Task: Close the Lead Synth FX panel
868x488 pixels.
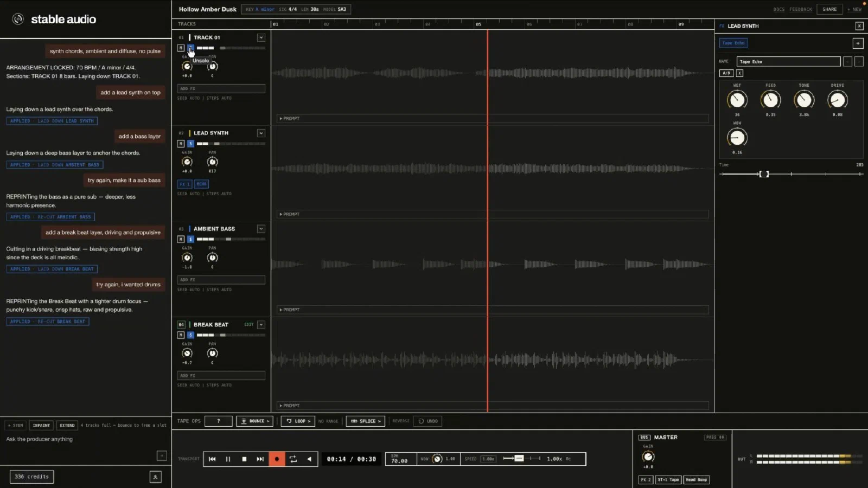Action: click(859, 26)
